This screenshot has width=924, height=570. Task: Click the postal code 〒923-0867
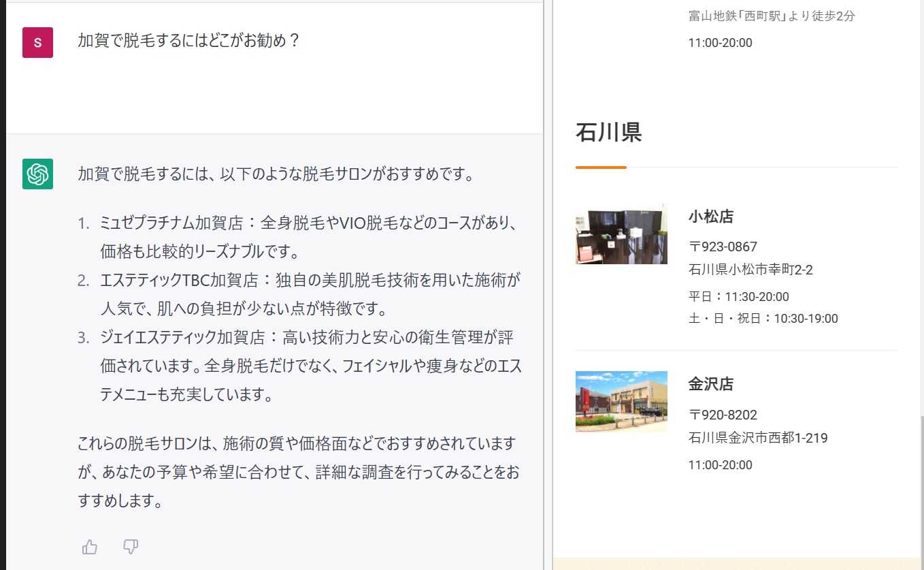point(723,247)
